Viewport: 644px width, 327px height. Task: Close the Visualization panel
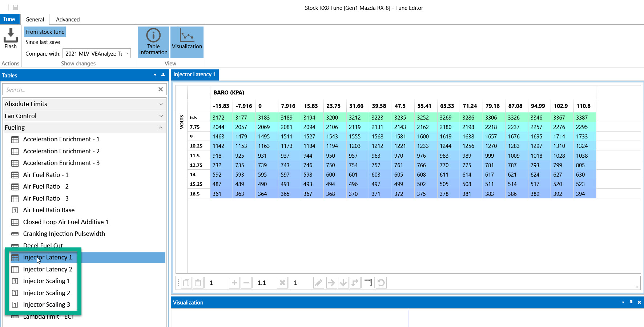639,302
